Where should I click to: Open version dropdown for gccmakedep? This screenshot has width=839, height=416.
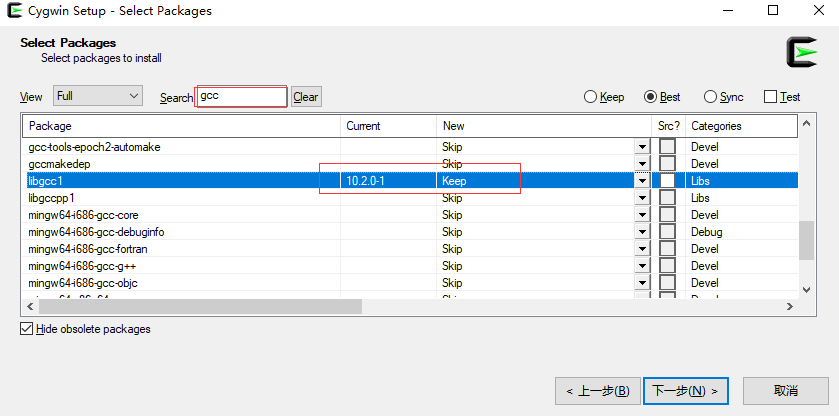642,164
